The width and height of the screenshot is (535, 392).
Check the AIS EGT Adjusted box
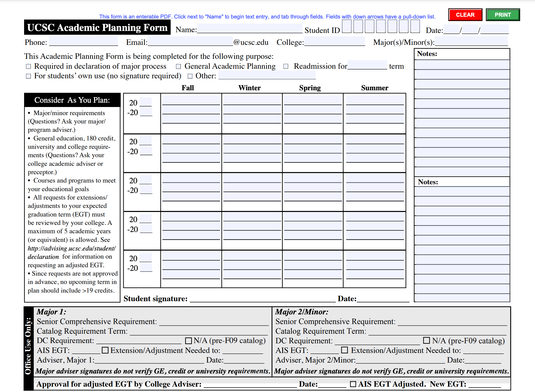(x=353, y=384)
